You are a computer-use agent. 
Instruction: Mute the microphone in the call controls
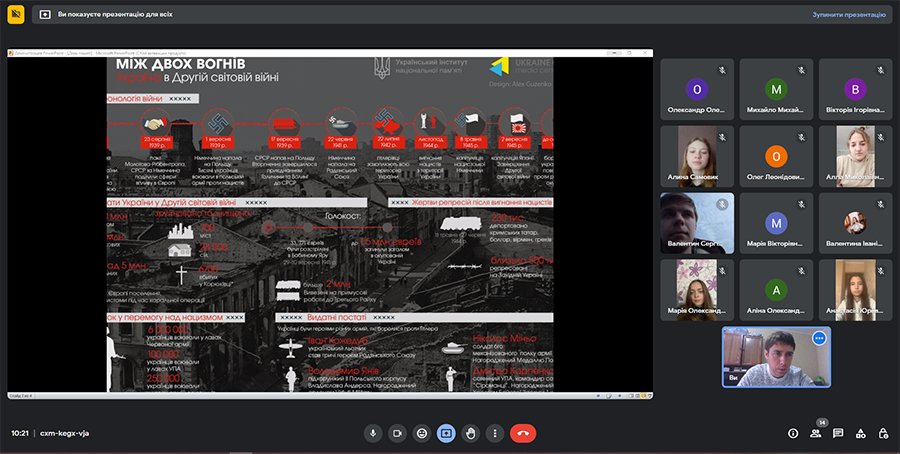[x=373, y=433]
